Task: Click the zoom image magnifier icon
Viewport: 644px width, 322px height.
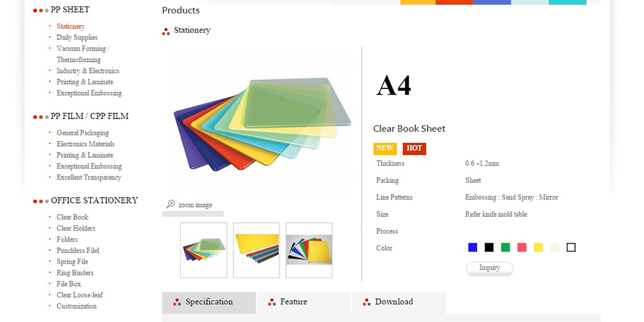Action: tap(171, 204)
